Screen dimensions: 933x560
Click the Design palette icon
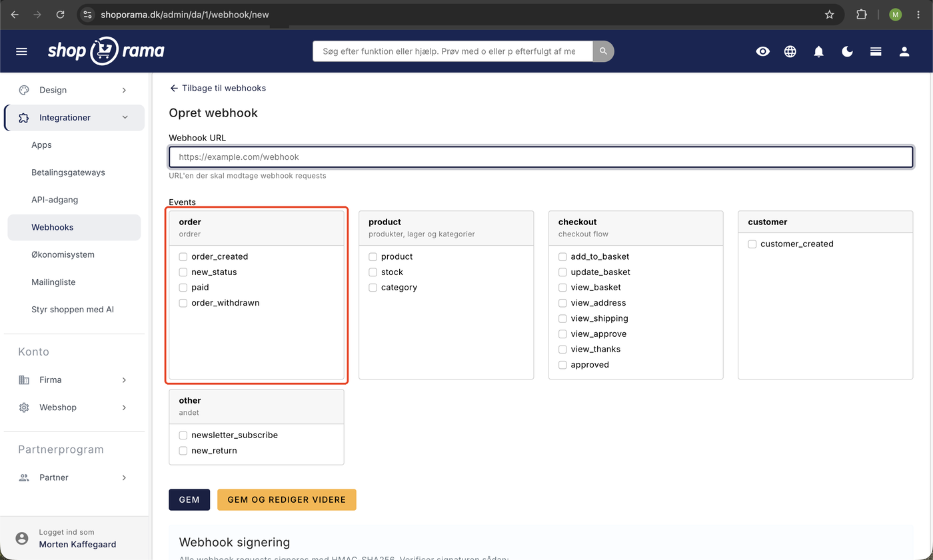click(24, 90)
